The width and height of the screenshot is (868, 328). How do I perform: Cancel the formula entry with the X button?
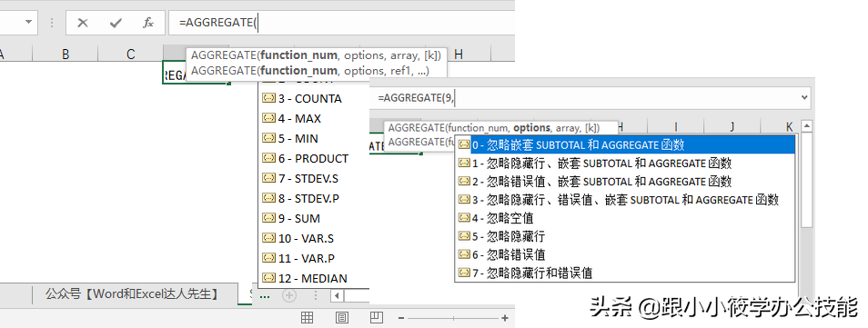pyautogui.click(x=83, y=23)
